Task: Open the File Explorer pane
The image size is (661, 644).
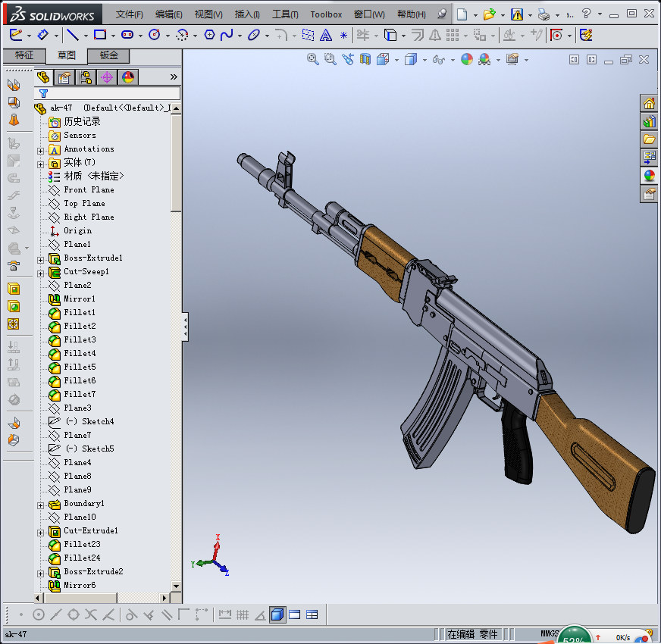Action: (649, 139)
